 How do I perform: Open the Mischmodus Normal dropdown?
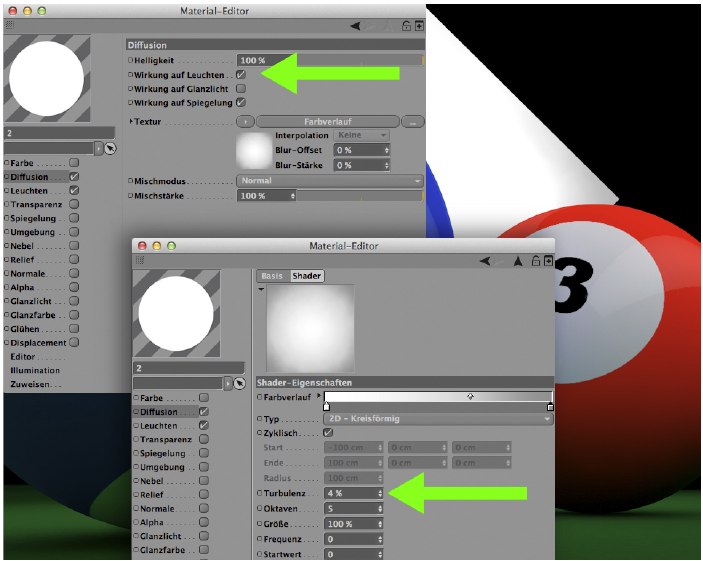coord(330,181)
